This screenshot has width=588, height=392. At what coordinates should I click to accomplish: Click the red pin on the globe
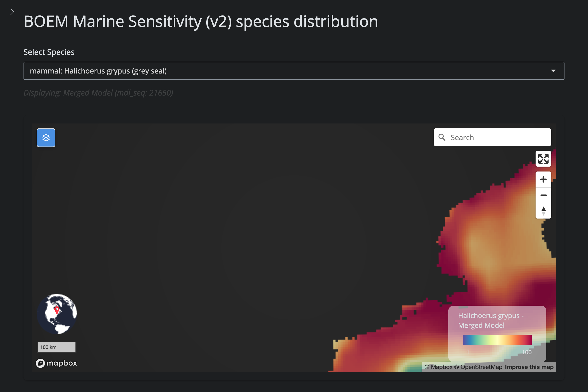coord(57,310)
